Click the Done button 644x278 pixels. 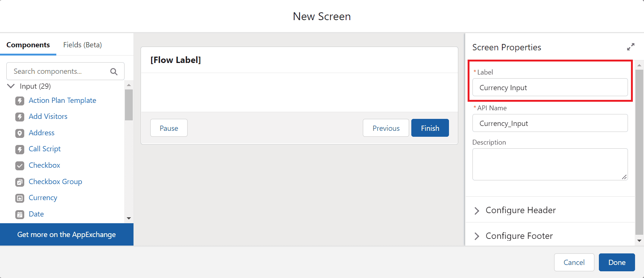[x=617, y=262]
